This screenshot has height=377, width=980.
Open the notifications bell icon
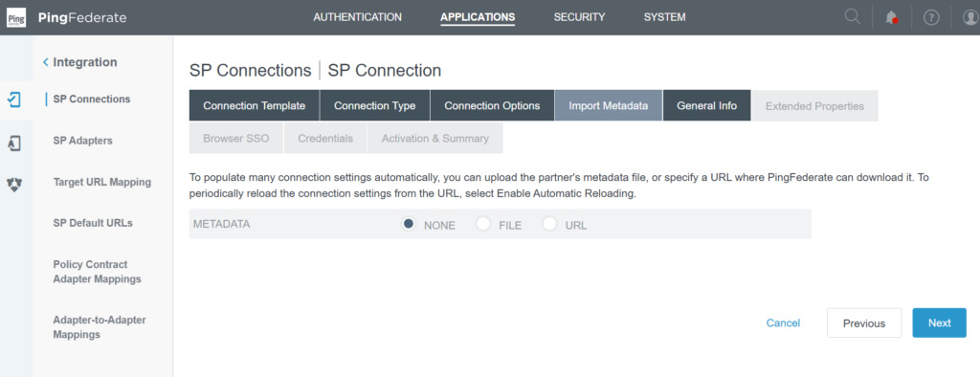click(892, 17)
